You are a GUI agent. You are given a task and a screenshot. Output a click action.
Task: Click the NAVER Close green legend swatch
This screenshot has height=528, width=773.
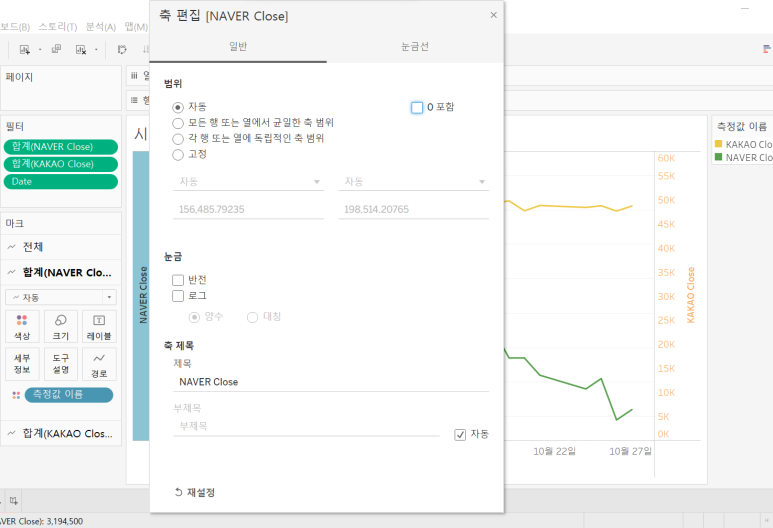(719, 157)
